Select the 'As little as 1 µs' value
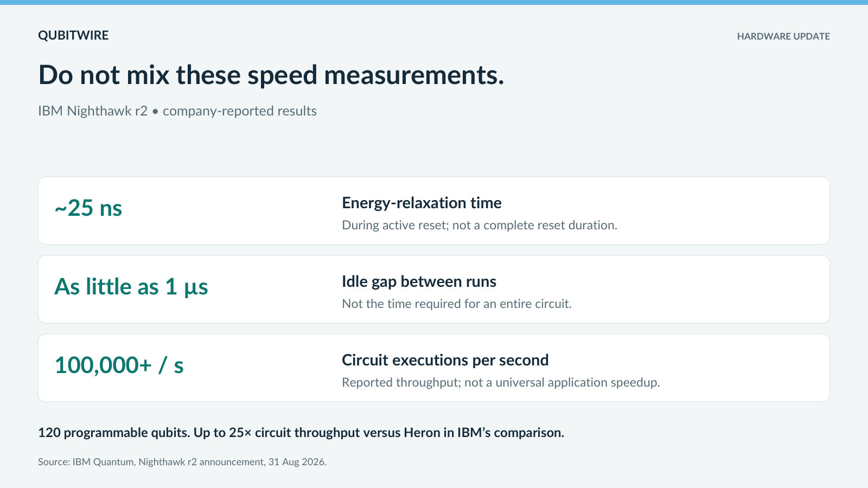Screen dimensions: 868x488 (131, 287)
